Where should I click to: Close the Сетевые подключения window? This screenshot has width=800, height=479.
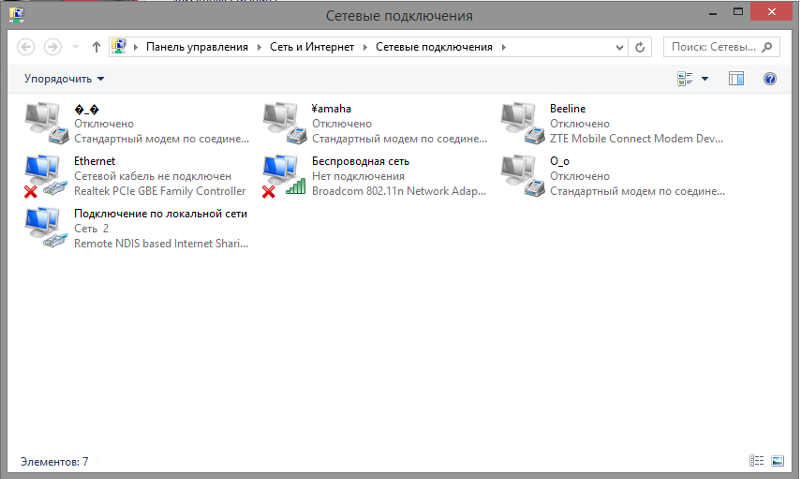click(x=771, y=12)
